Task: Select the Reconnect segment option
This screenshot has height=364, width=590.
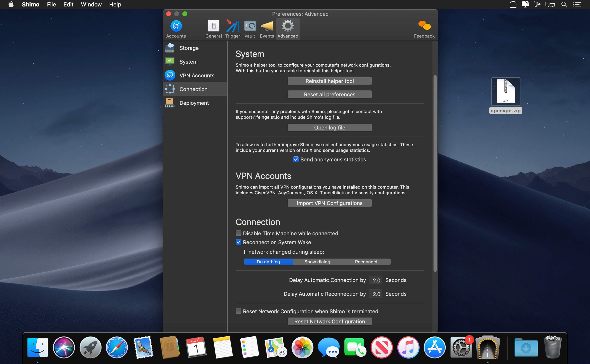Action: [x=366, y=262]
